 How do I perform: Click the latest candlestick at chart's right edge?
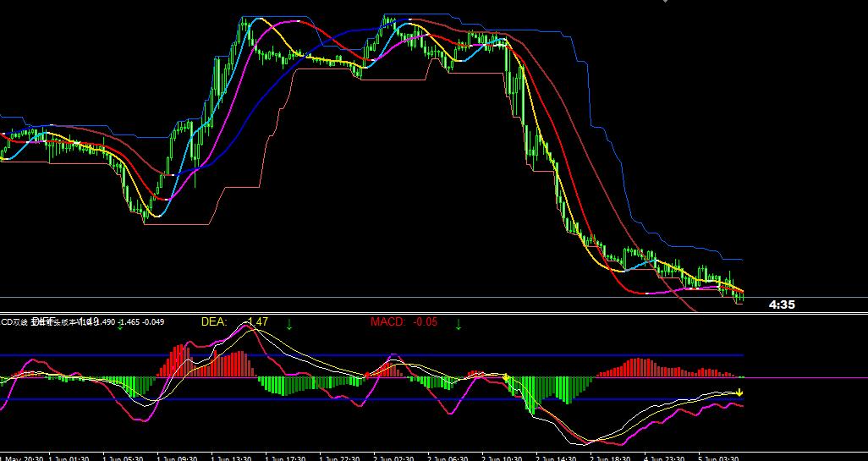[740, 296]
